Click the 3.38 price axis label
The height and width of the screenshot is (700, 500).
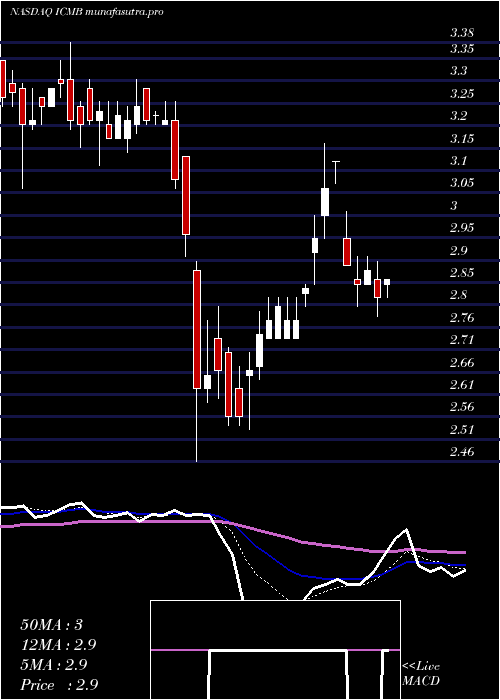click(x=462, y=33)
